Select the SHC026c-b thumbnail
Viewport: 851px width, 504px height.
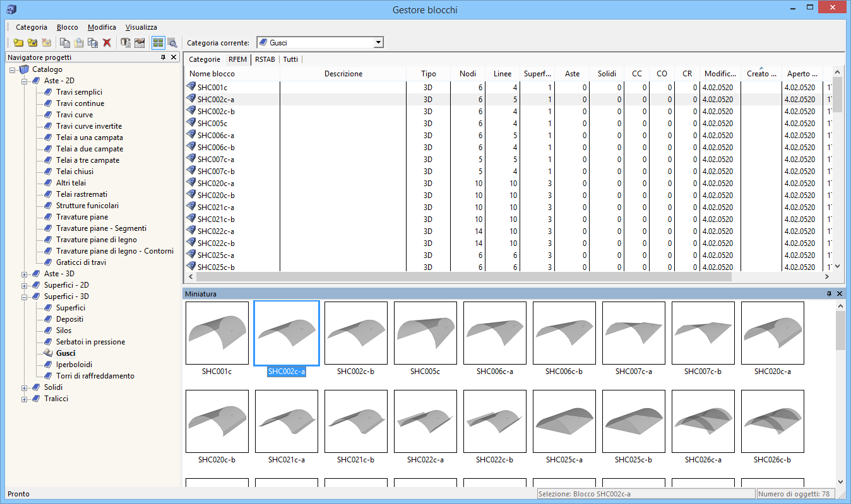click(x=773, y=421)
